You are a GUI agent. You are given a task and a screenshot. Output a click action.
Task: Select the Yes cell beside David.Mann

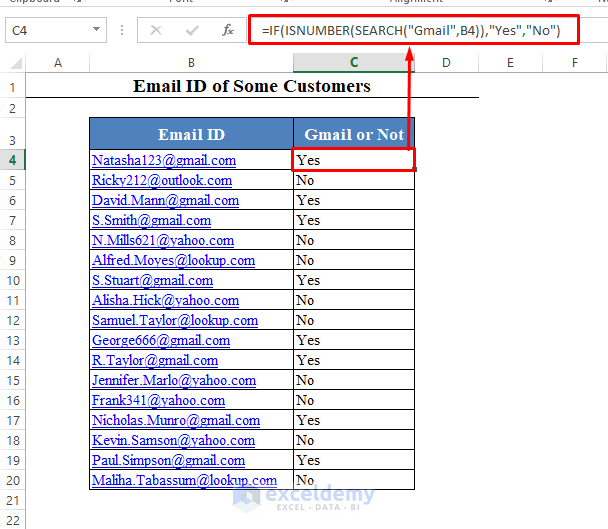[x=354, y=200]
